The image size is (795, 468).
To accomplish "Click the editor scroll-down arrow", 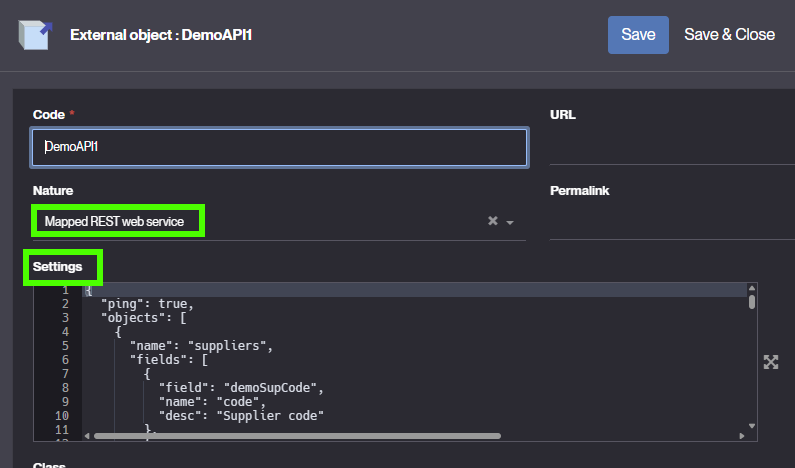I will 751,426.
